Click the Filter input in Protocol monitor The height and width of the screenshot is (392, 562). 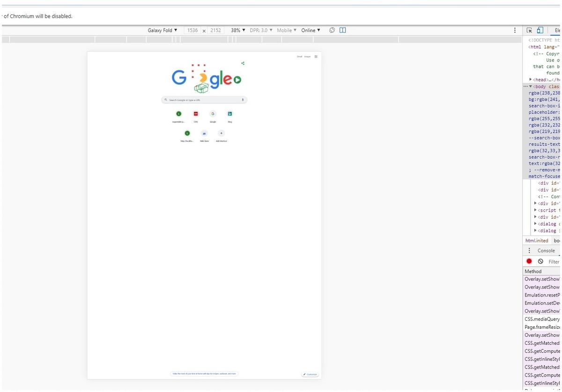(x=554, y=262)
